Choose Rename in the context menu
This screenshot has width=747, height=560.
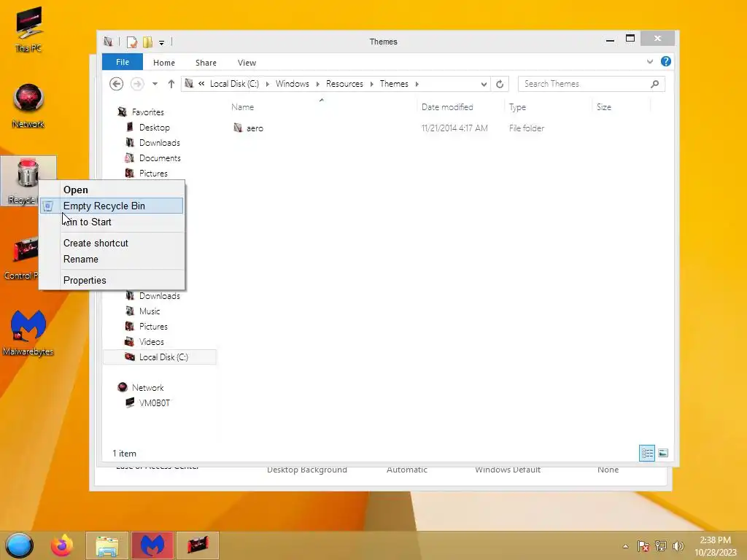pos(112,259)
